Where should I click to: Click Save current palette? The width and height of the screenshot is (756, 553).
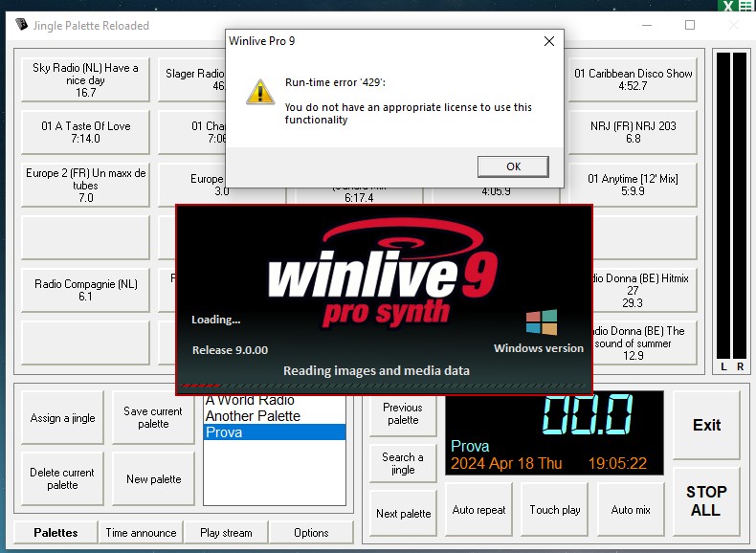click(153, 418)
